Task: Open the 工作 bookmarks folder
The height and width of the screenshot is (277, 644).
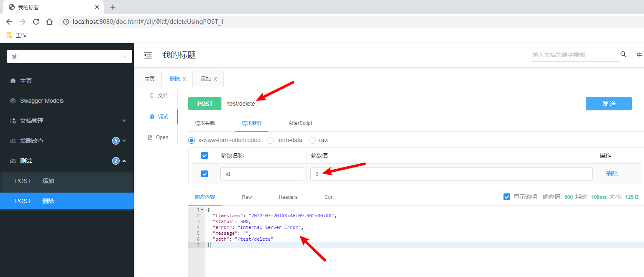Action: point(16,36)
